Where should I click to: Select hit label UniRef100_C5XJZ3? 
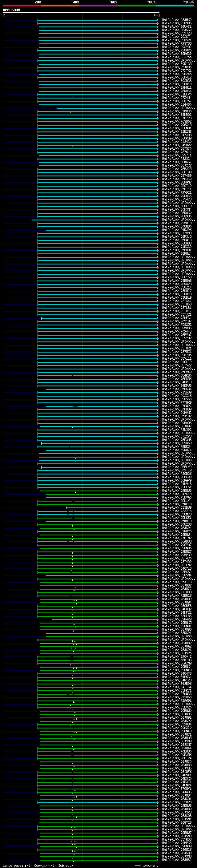pos(177,33)
